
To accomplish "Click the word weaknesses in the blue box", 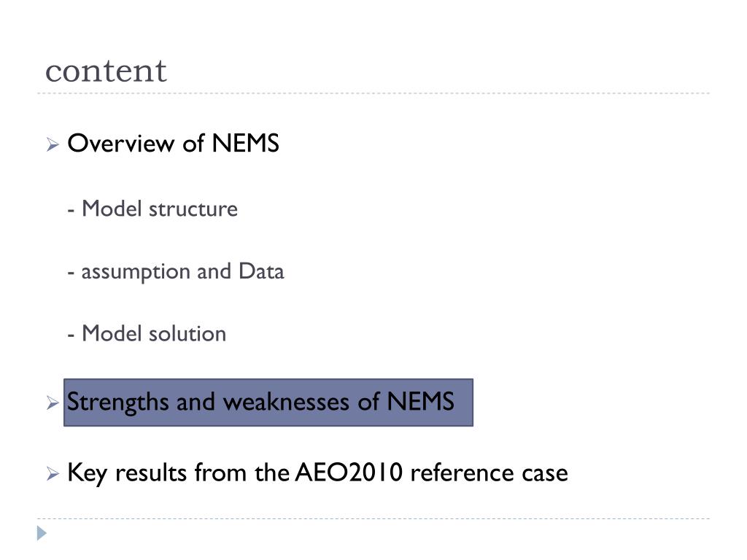I will pyautogui.click(x=286, y=402).
